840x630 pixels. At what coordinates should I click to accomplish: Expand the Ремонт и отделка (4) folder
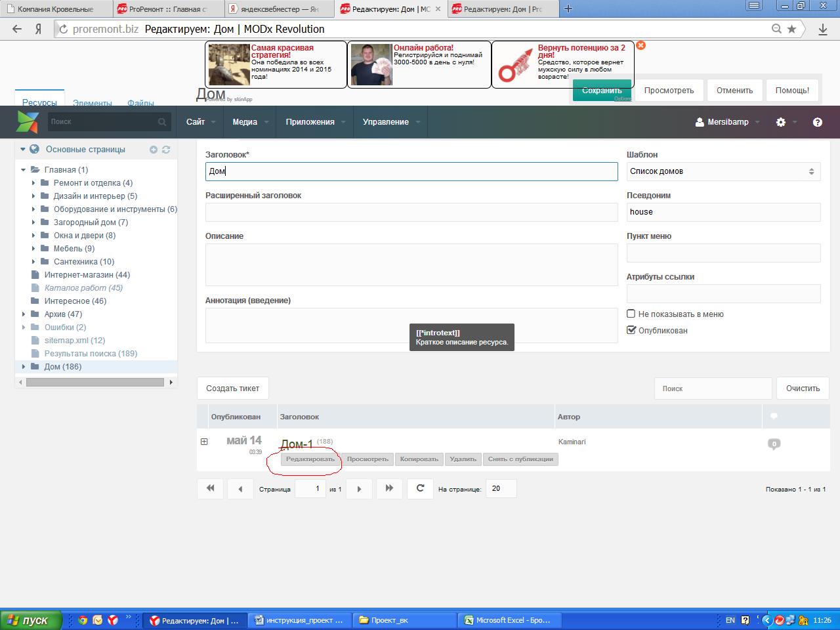click(x=33, y=182)
